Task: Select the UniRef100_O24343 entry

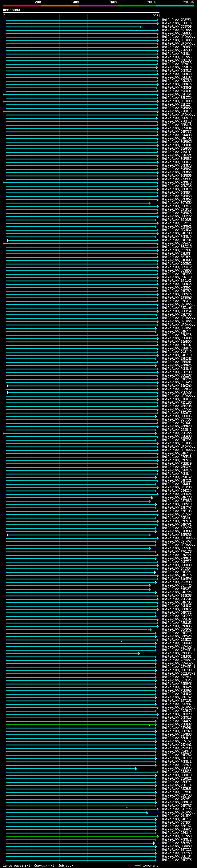Action: [x=176, y=751]
